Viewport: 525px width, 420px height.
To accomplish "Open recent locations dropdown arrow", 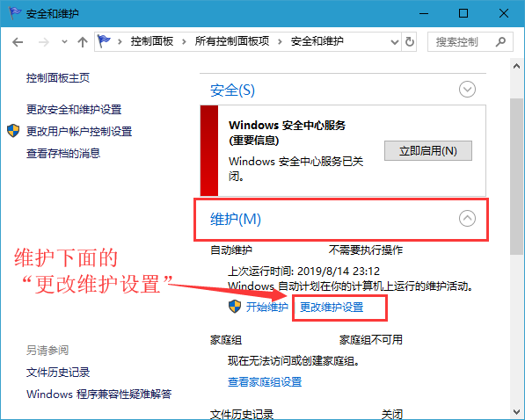I will click(x=64, y=42).
